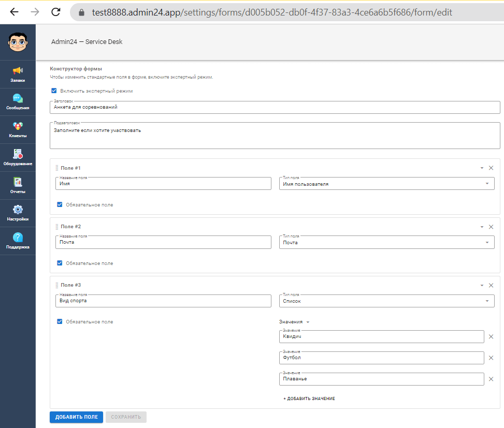Image resolution: width=504 pixels, height=428 pixels.
Task: Open Тип поля dropdown showing Имя пользователя
Action: tap(387, 184)
